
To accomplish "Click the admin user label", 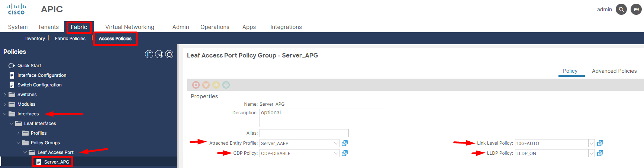I will point(604,9).
